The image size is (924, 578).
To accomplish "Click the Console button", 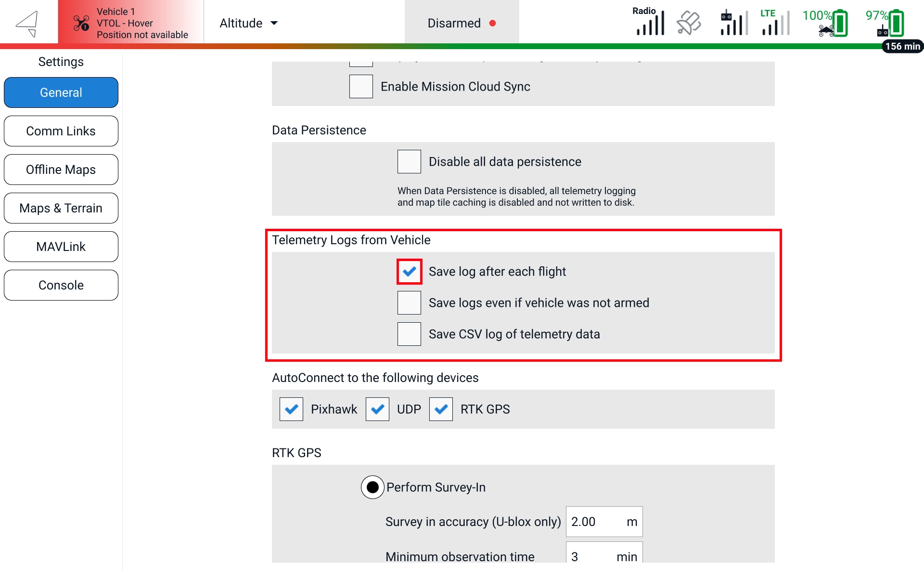I will (x=61, y=285).
